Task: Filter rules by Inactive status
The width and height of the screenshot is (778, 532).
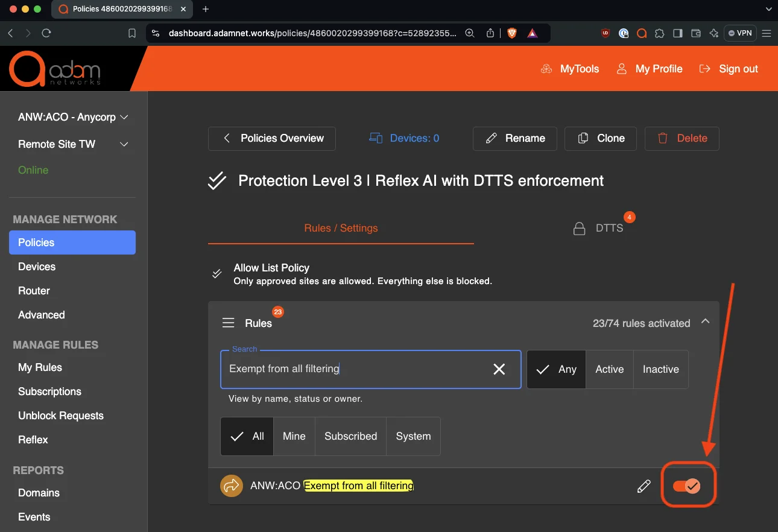Action: tap(661, 369)
